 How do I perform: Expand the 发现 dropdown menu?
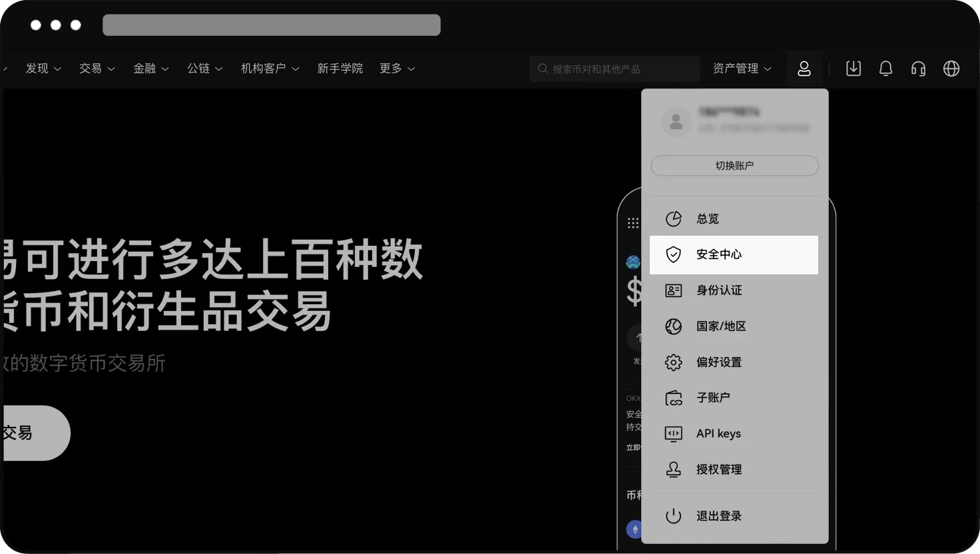click(x=43, y=69)
